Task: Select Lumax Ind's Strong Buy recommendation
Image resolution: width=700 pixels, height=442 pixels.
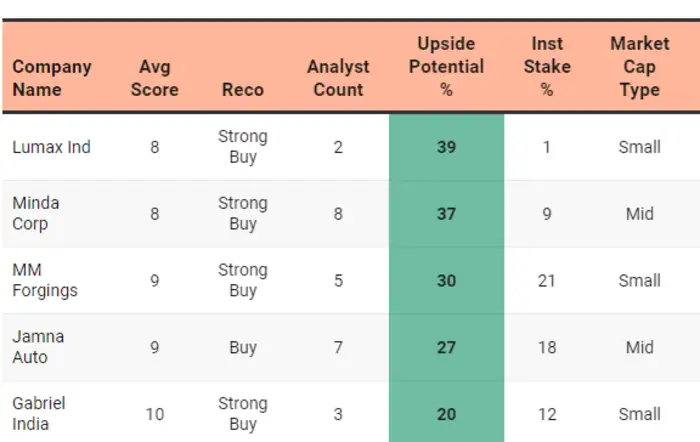Action: (242, 147)
